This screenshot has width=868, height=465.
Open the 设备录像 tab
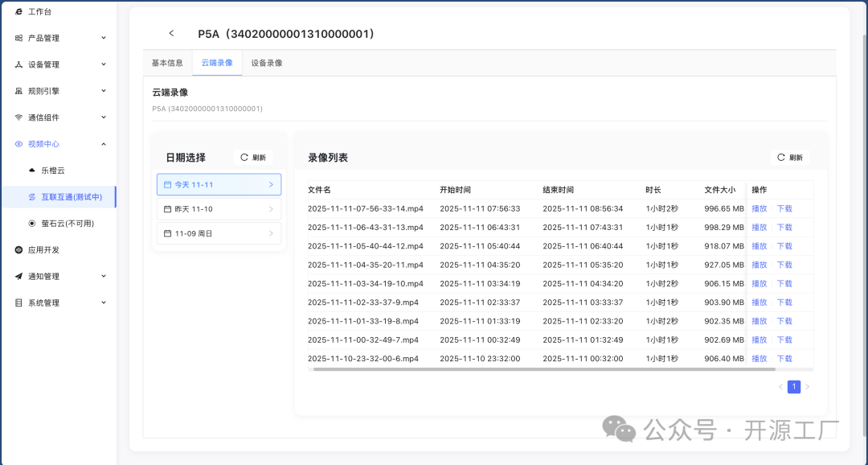click(265, 61)
